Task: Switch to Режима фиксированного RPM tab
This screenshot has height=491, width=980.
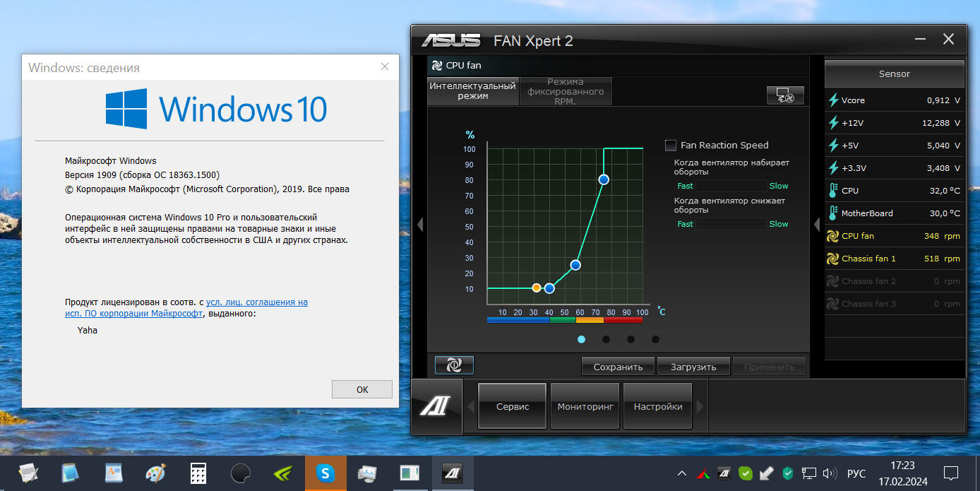Action: point(566,91)
